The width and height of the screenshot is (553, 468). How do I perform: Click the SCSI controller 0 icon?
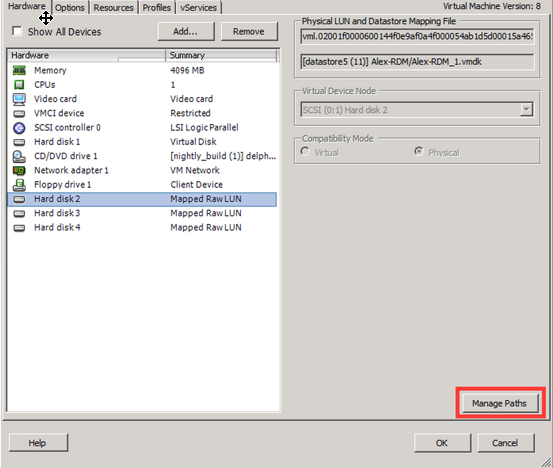[x=19, y=128]
